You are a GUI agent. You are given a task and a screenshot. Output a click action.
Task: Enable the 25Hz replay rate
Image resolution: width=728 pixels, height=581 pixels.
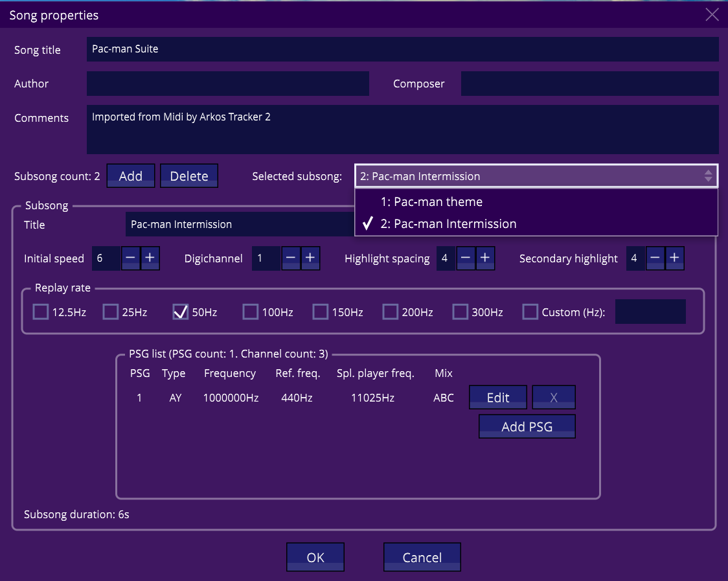click(x=111, y=312)
